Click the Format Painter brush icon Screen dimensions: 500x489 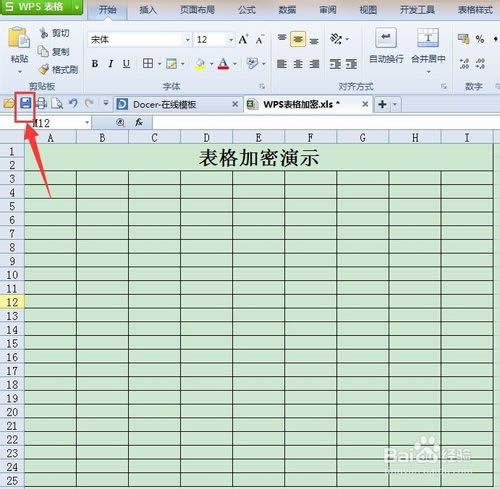[44, 69]
